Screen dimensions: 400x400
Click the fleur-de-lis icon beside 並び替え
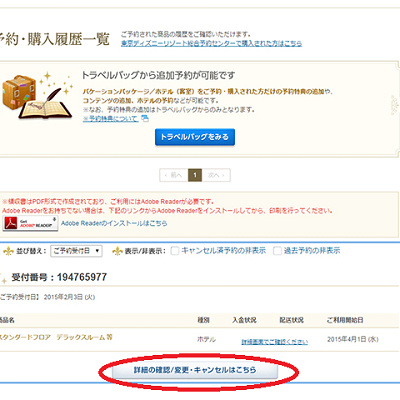(x=8, y=251)
